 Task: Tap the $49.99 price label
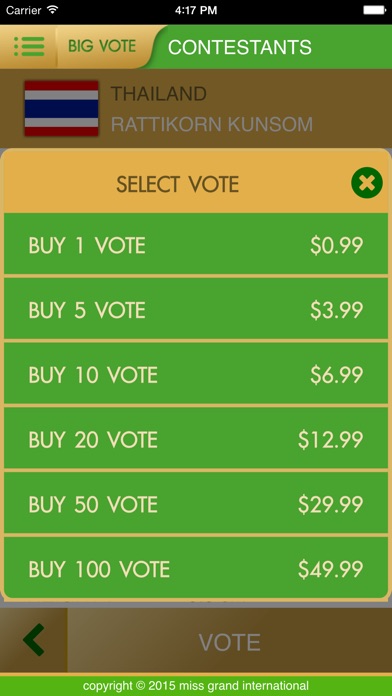point(331,569)
